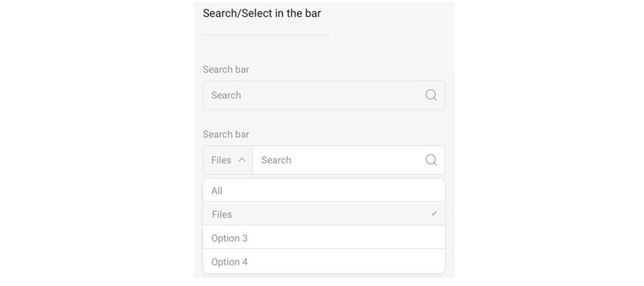The width and height of the screenshot is (644, 286).
Task: Choose the "Files" option in the dropdown list
Action: (x=222, y=214)
